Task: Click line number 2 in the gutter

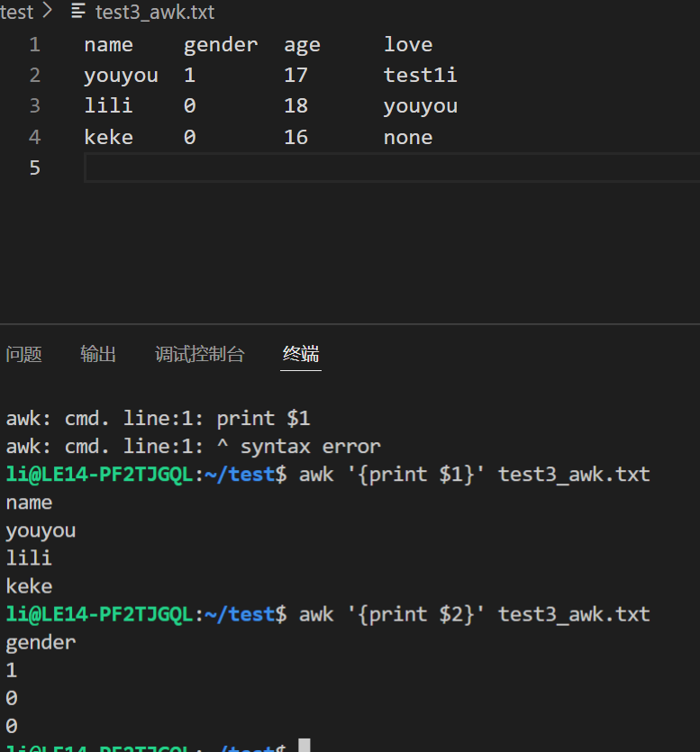Action: point(34,75)
